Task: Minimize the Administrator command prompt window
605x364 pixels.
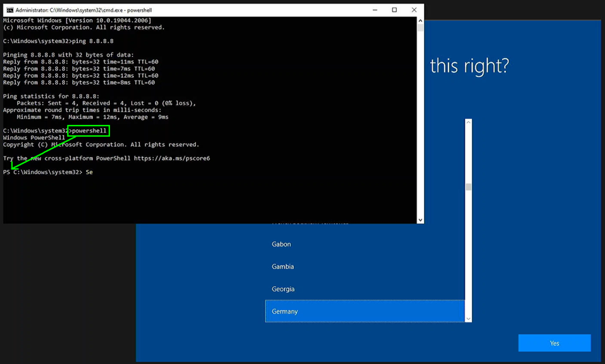Action: (x=375, y=10)
